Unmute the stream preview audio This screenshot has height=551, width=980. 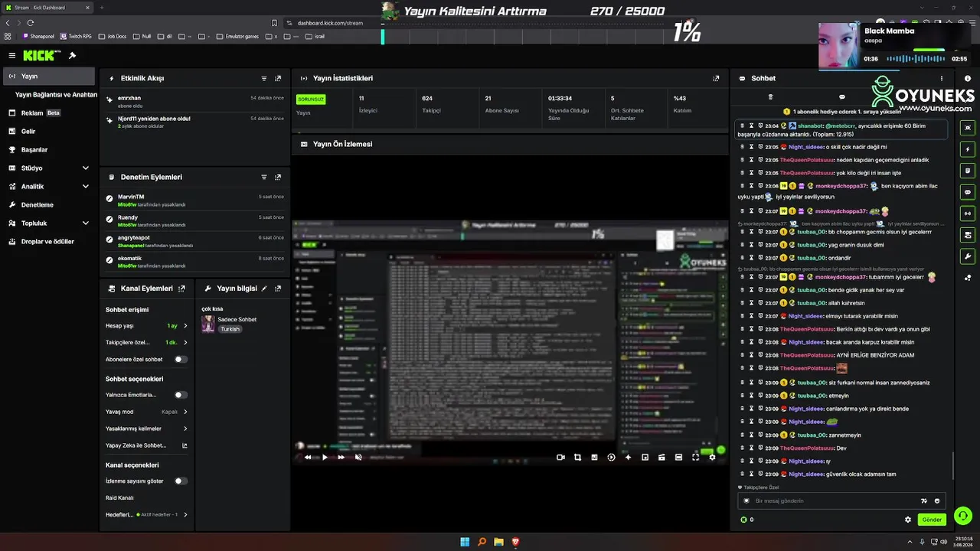(x=358, y=457)
